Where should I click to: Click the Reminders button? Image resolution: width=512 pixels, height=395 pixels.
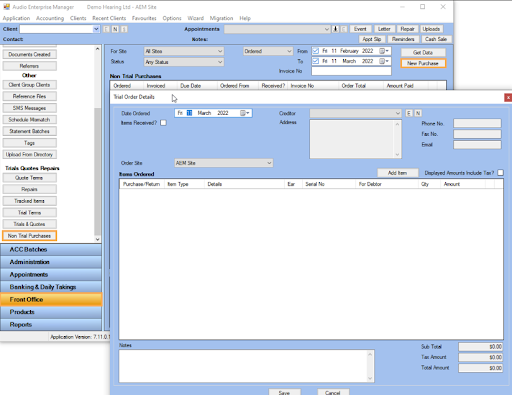(x=403, y=39)
